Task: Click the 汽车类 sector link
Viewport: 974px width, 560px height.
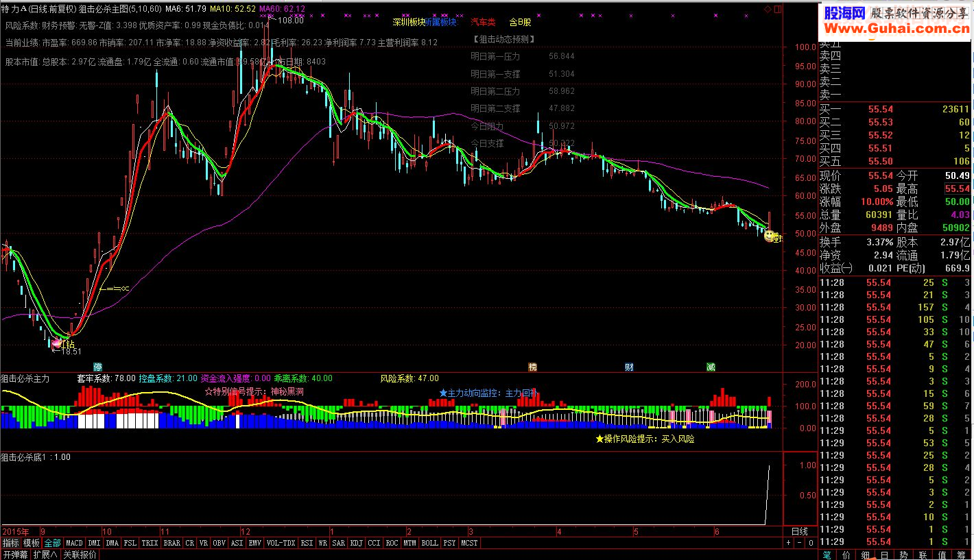Action: [x=483, y=22]
